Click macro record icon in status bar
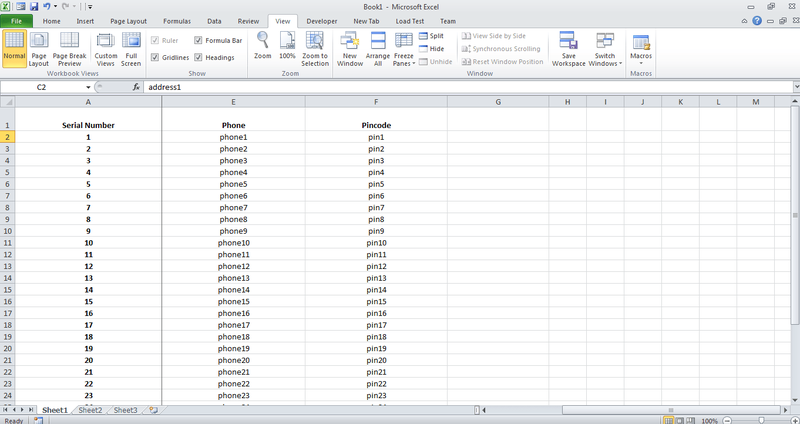 (38, 420)
